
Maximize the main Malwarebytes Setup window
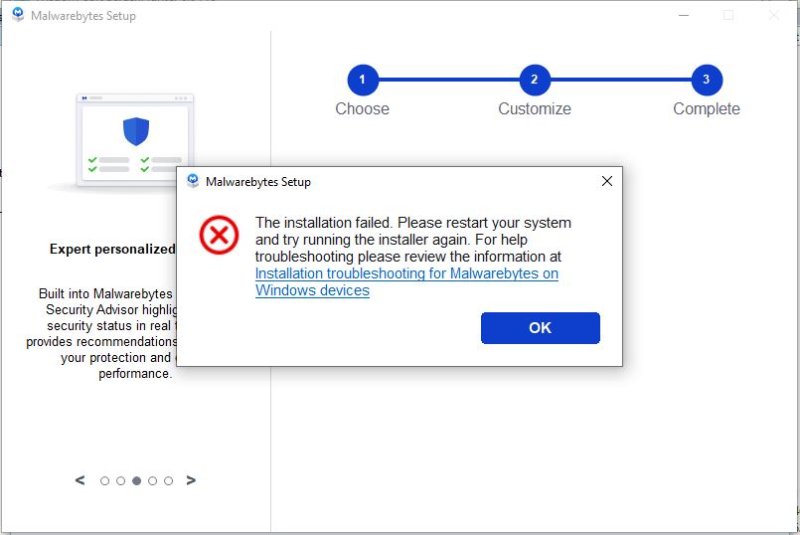729,15
